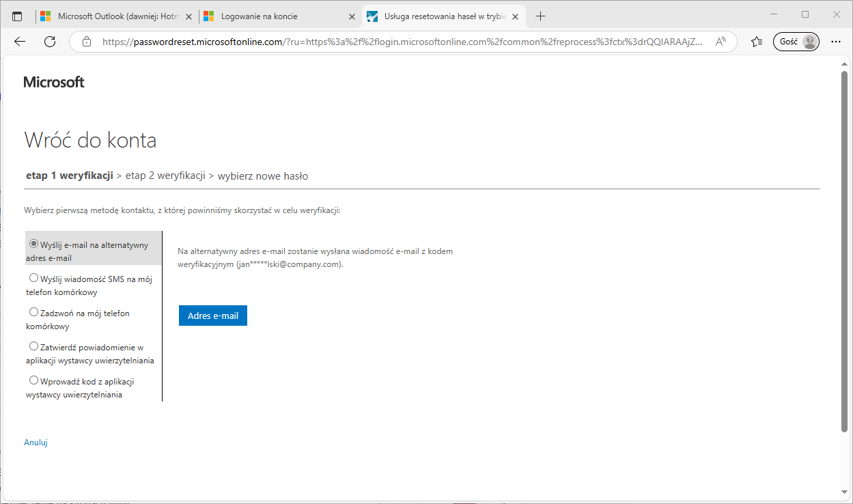Click the scrollbar down arrow

point(844,492)
